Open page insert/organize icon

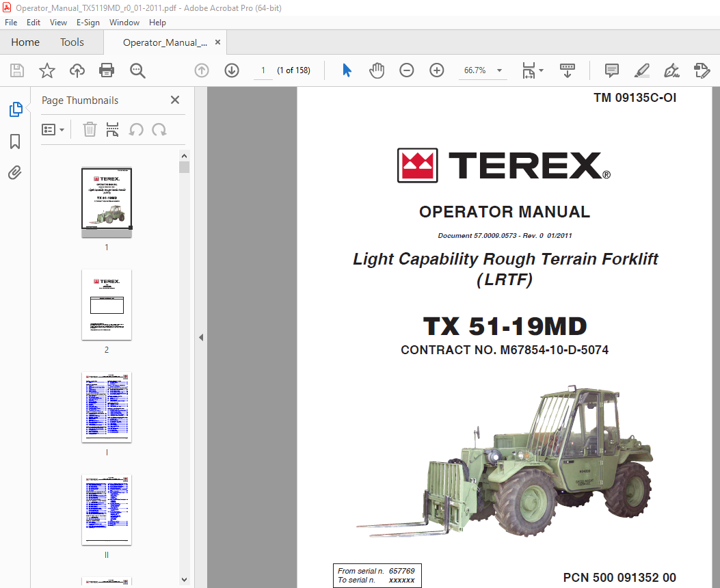(x=113, y=129)
